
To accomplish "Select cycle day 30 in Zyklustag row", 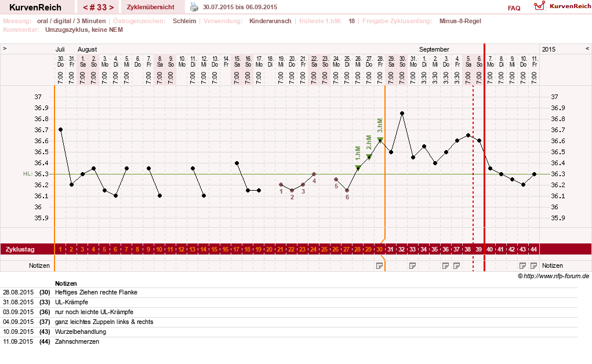I will (379, 249).
